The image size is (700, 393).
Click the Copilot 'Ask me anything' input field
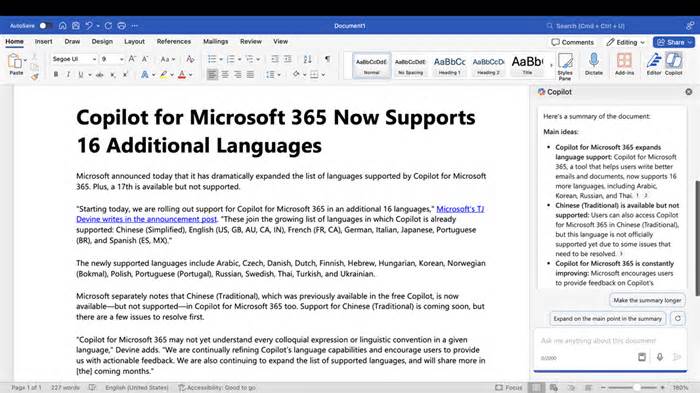tap(598, 341)
